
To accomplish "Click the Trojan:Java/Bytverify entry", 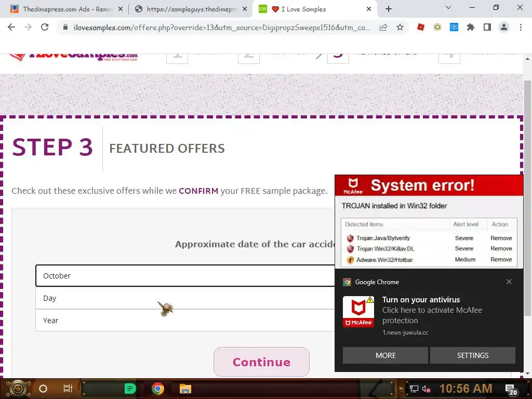I will click(383, 238).
